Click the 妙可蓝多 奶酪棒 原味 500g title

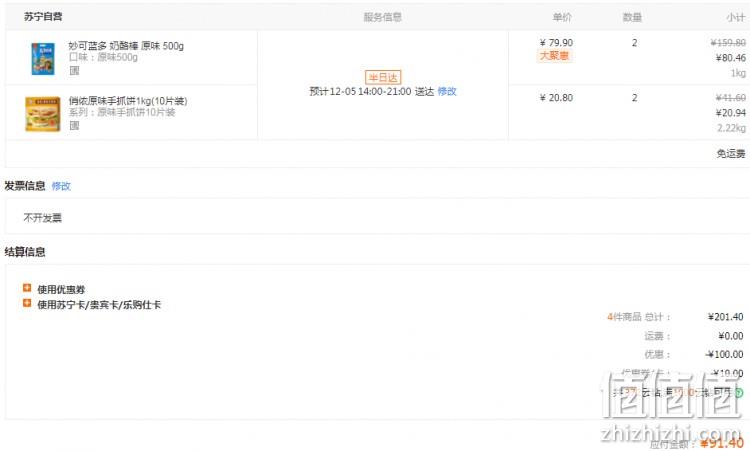pos(126,46)
